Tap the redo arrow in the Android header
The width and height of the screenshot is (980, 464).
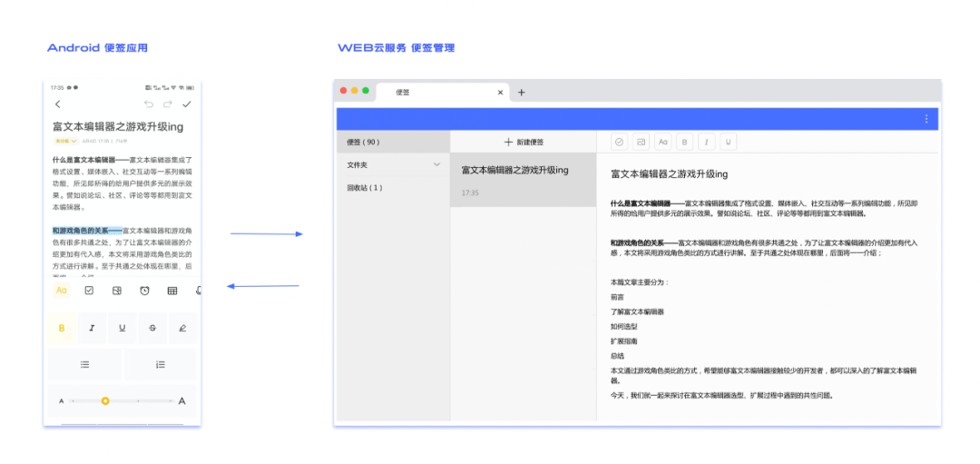click(x=168, y=105)
